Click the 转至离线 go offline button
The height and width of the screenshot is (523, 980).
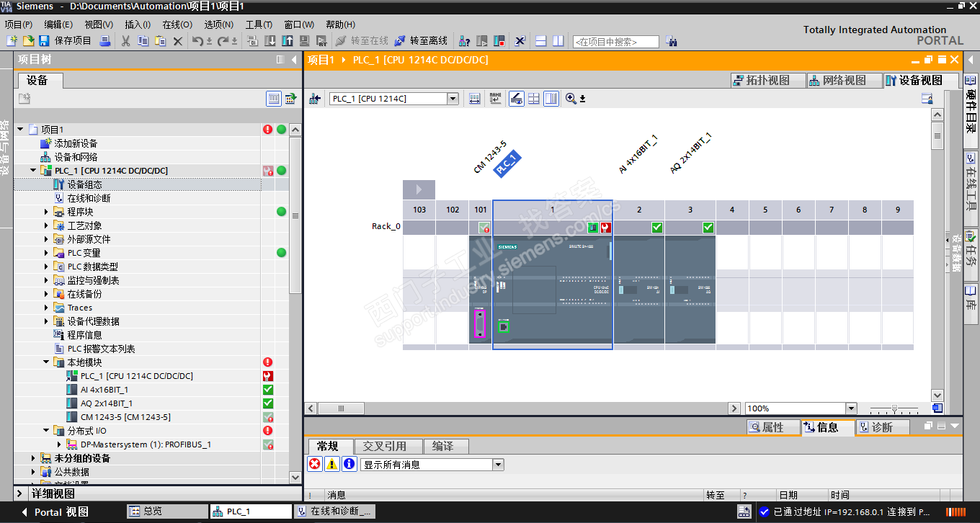click(422, 41)
